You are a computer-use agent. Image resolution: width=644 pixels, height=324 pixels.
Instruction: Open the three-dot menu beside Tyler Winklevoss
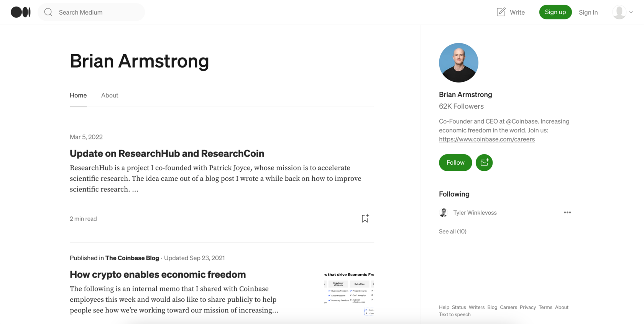coord(567,213)
